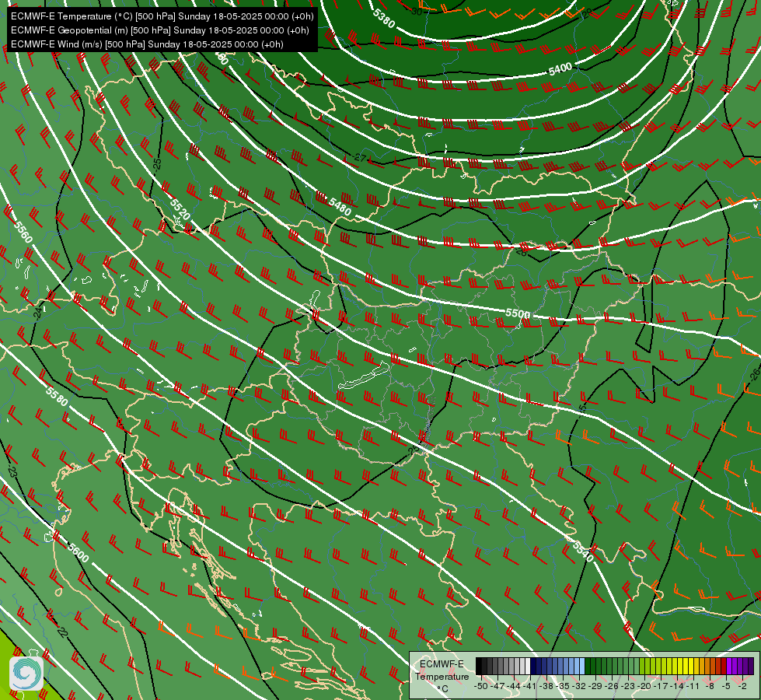
Task: Click the 30 isotherm label at the top
Action: click(417, 11)
